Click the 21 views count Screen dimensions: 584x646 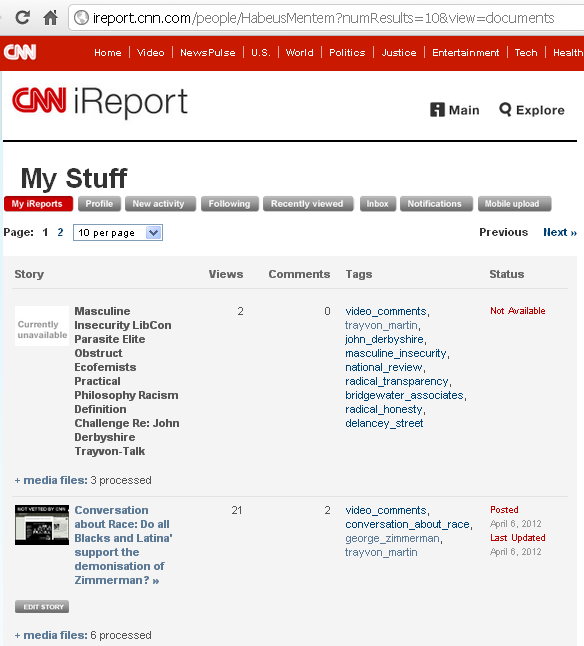[237, 510]
